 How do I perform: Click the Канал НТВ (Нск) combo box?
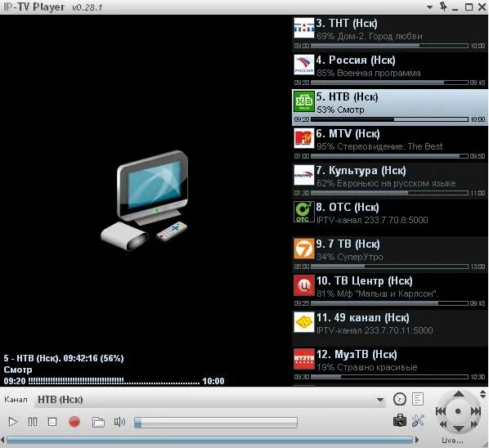click(209, 400)
